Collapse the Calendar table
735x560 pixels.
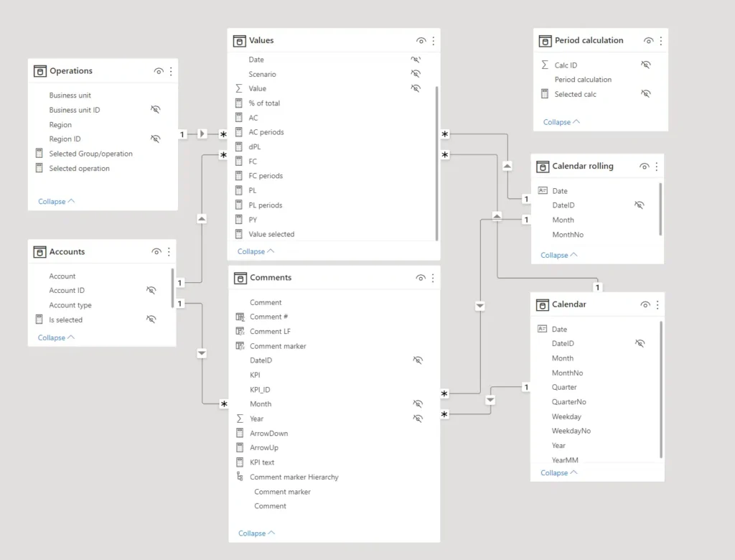(558, 472)
